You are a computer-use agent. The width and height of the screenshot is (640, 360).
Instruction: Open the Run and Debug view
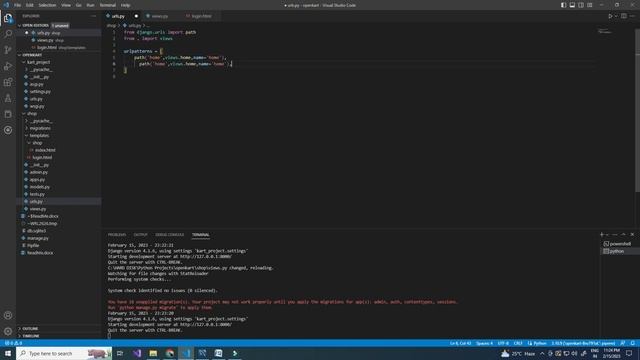coord(8,66)
